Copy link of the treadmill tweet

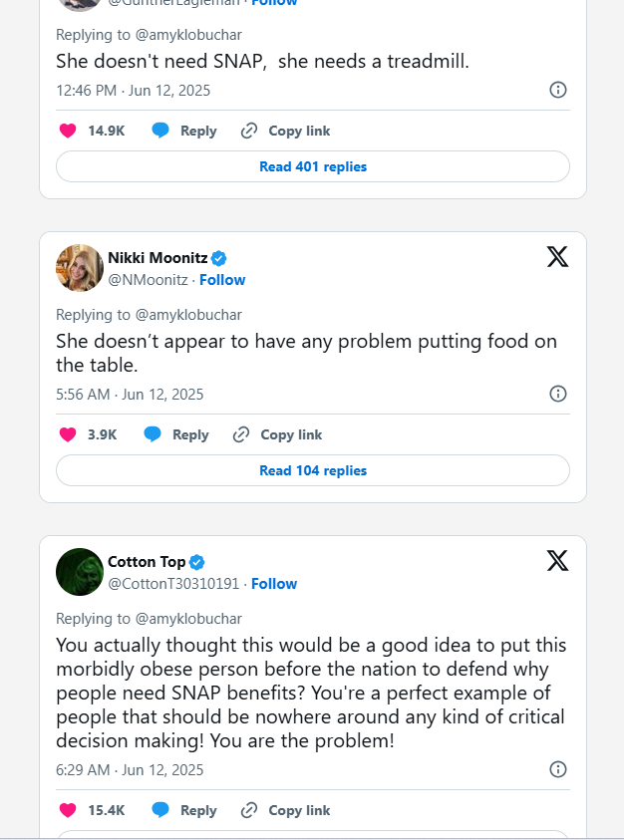coord(285,131)
